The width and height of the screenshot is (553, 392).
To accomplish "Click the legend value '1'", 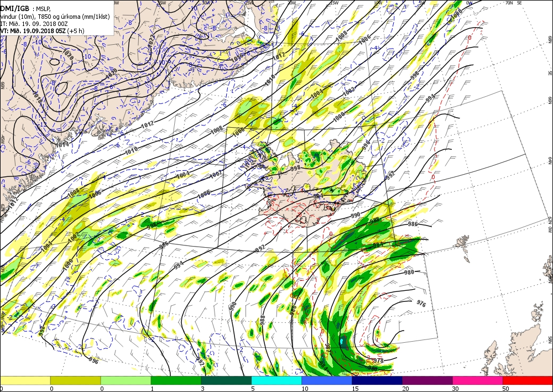I will [x=153, y=389].
